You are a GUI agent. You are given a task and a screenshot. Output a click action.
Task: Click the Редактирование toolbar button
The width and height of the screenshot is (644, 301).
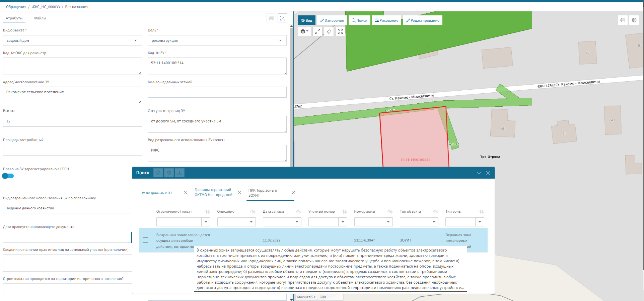(422, 20)
